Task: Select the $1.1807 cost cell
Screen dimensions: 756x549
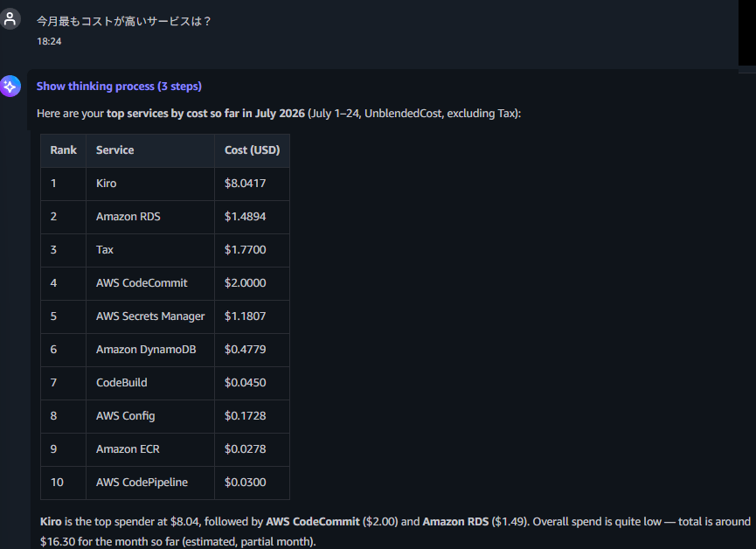Action: click(x=252, y=317)
